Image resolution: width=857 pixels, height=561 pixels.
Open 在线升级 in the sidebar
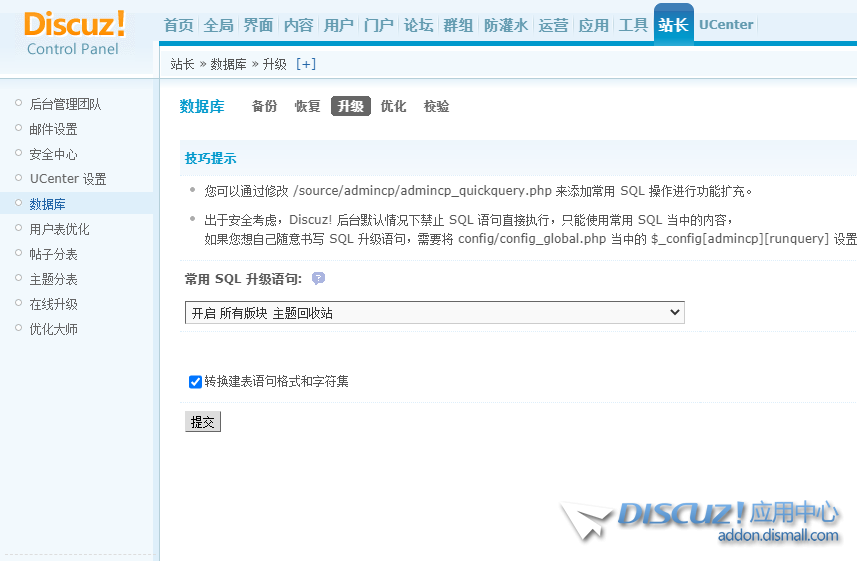coord(54,304)
